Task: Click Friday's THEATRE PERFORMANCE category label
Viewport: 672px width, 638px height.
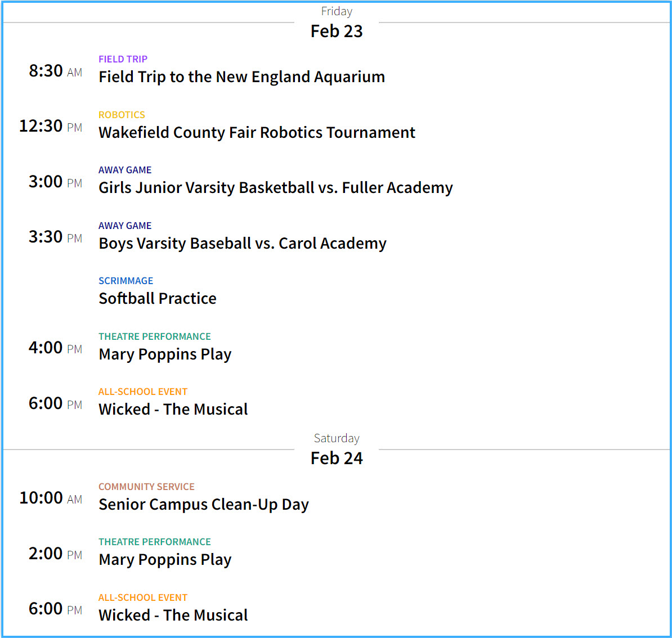Action: coord(154,336)
